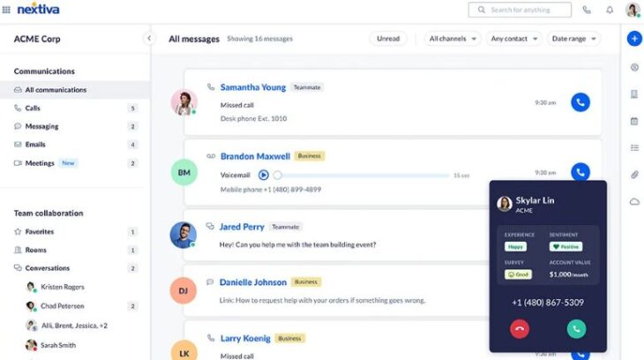Click Samantha Young's avatar photo
The image size is (644, 360).
pos(184,102)
